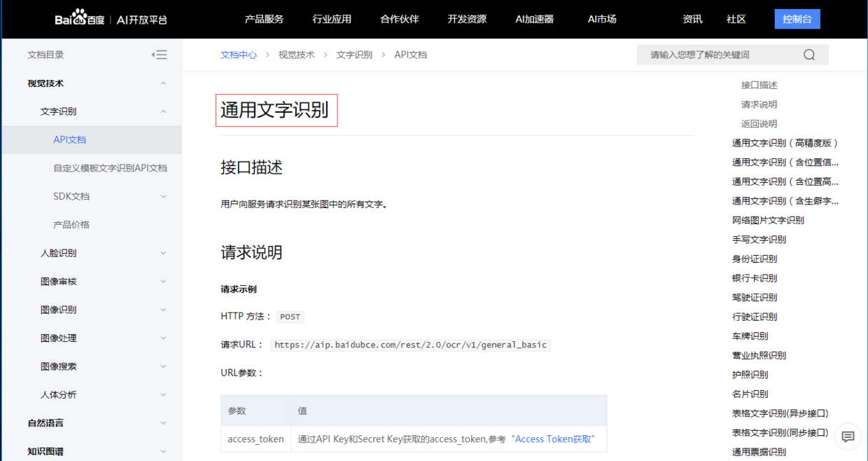The width and height of the screenshot is (868, 461).
Task: Open 驾驶证识别 in outline
Action: click(x=755, y=297)
